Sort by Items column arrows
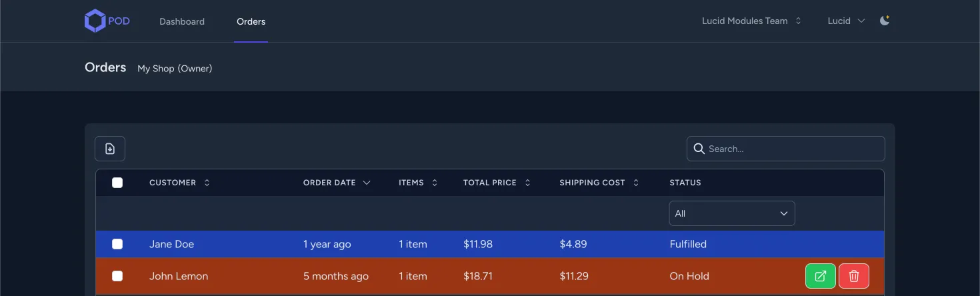Image resolution: width=980 pixels, height=296 pixels. [435, 183]
